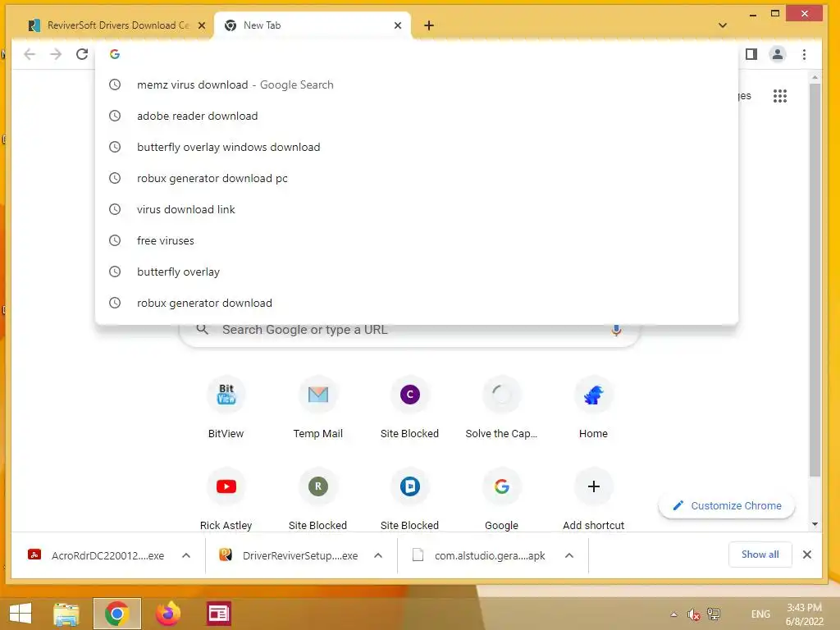Image resolution: width=840 pixels, height=630 pixels.
Task: Expand options for AcroRdrDC download
Action: point(186,555)
